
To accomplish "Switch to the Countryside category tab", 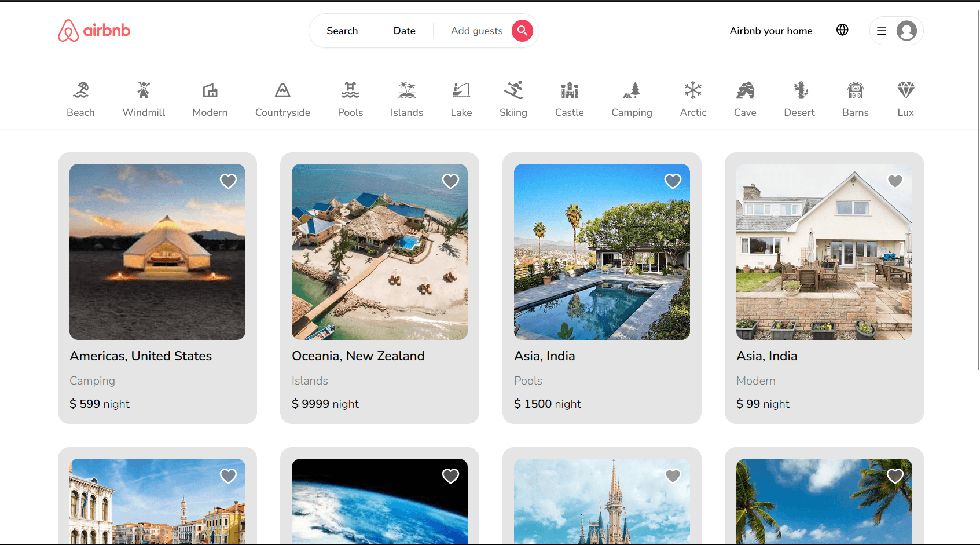I will pos(282,99).
